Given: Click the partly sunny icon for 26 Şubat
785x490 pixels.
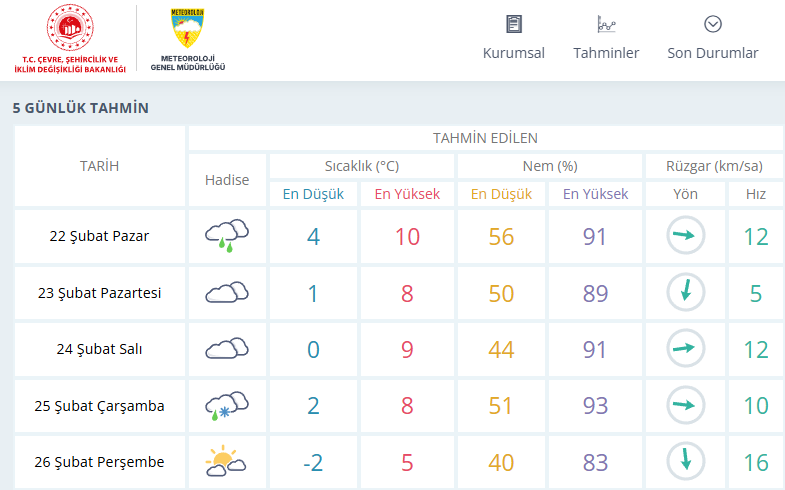Looking at the screenshot, I should 227,462.
